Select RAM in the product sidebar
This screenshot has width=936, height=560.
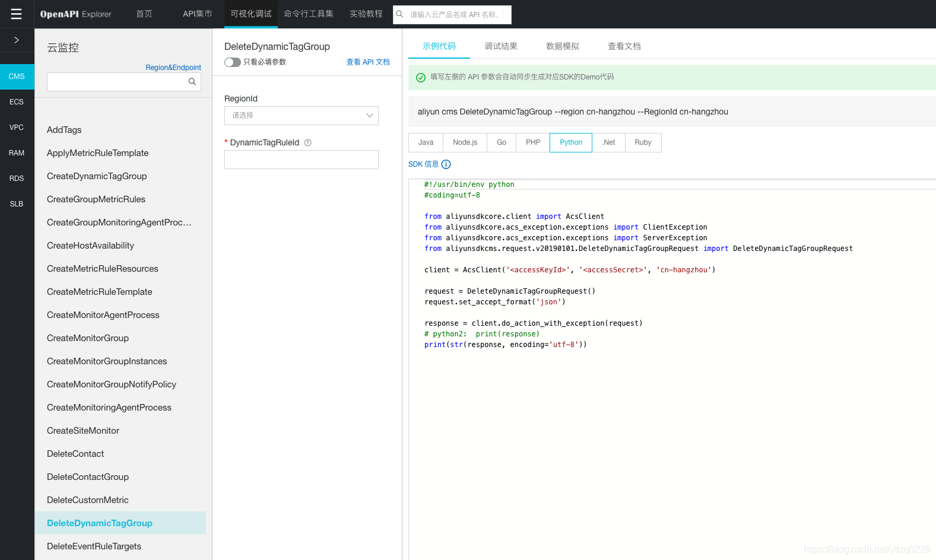pos(17,153)
